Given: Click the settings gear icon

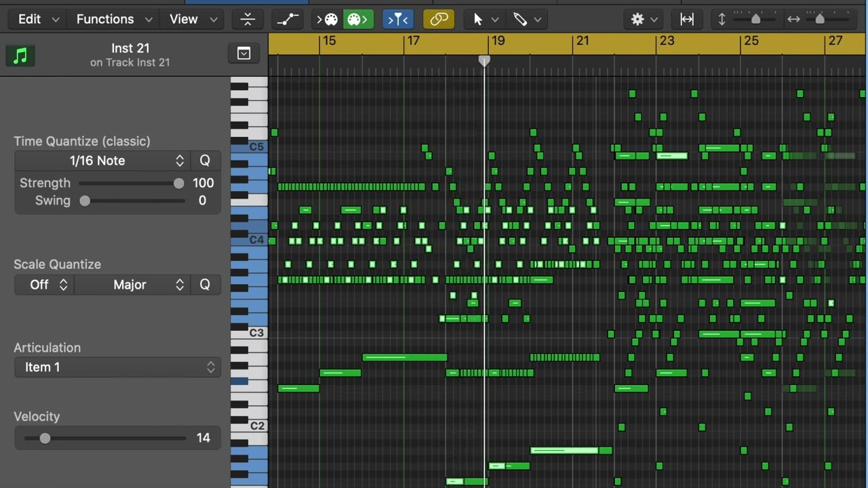Looking at the screenshot, I should 637,19.
